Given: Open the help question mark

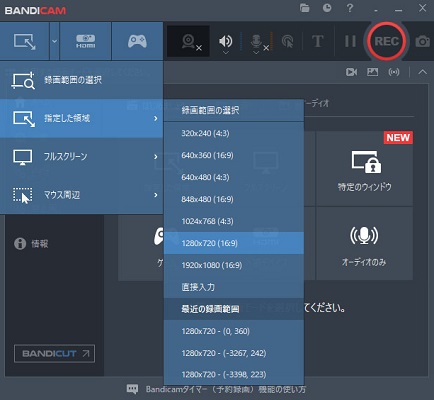Looking at the screenshot, I should tap(350, 8).
